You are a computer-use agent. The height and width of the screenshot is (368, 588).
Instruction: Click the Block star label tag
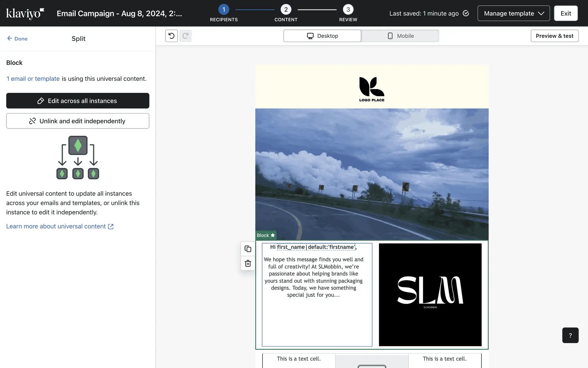pyautogui.click(x=266, y=235)
